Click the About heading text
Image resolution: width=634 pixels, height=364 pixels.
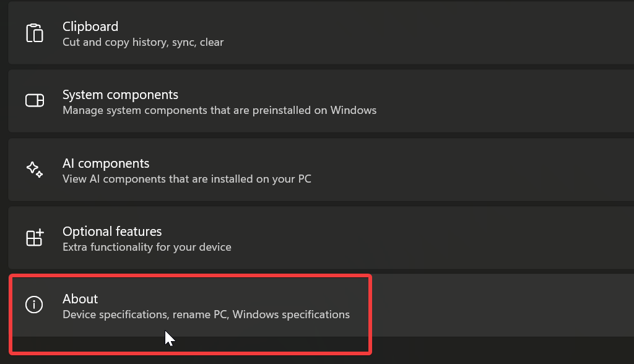pyautogui.click(x=80, y=299)
